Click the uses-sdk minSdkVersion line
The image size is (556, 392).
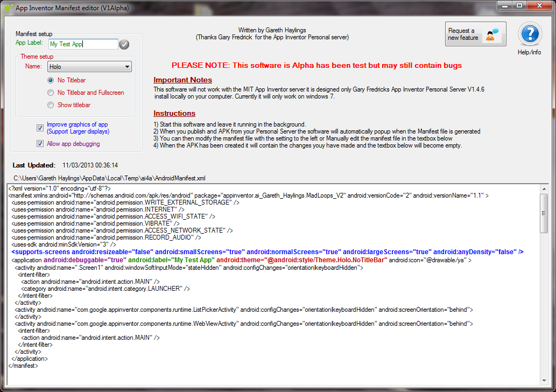64,244
